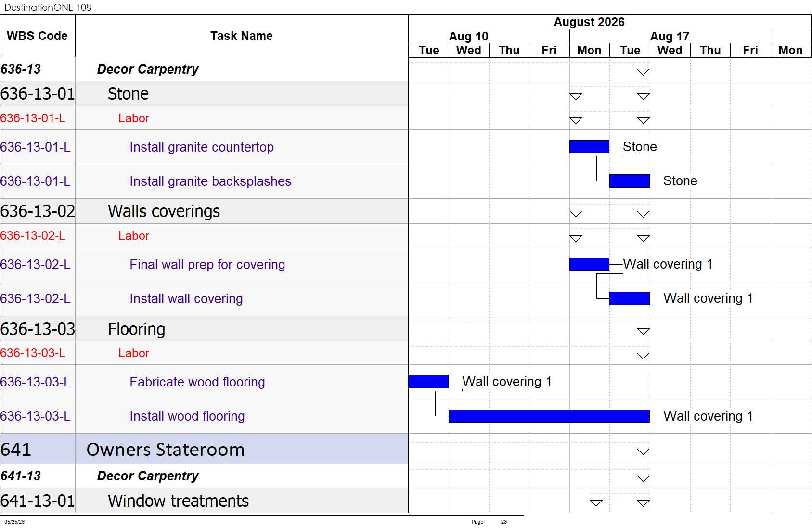Click the end marker in the Window treatments row
The width and height of the screenshot is (812, 528).
click(643, 503)
